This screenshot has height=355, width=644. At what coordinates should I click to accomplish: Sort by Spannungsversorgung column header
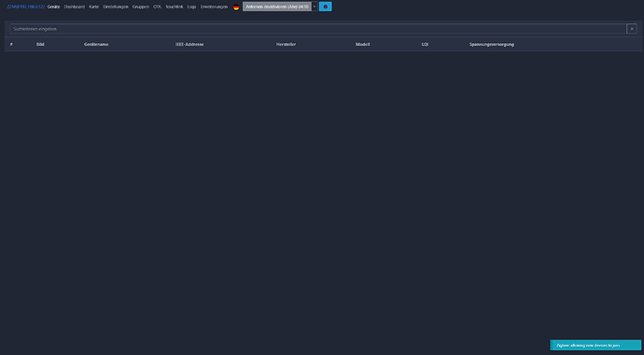point(492,45)
